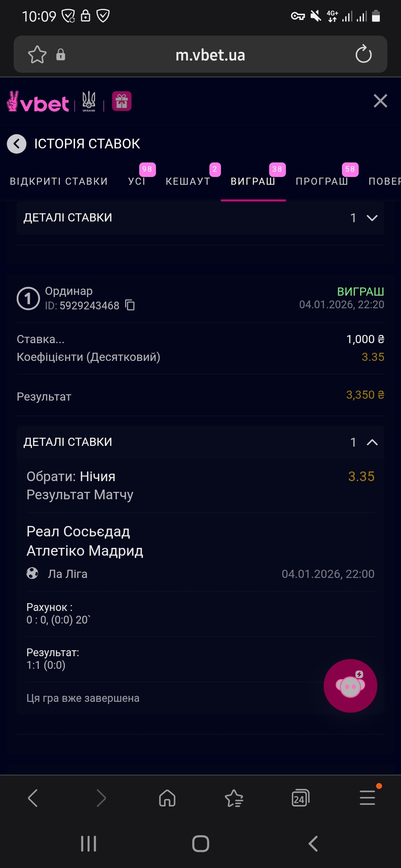
Task: Open the pink support chat bubble
Action: point(350,686)
